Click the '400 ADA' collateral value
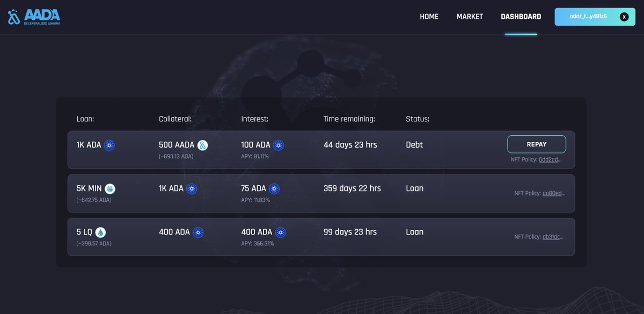The image size is (644, 314). (x=174, y=232)
